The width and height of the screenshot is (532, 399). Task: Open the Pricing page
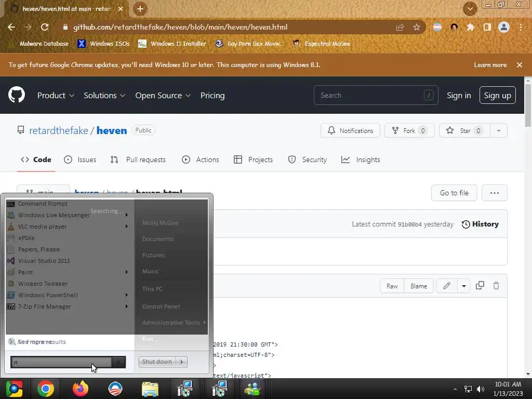tap(212, 96)
